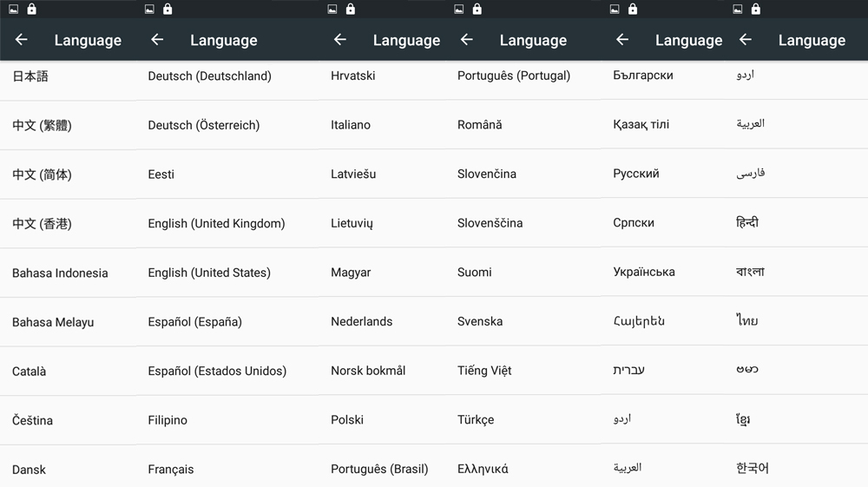Choose Русский from the list

pyautogui.click(x=636, y=174)
